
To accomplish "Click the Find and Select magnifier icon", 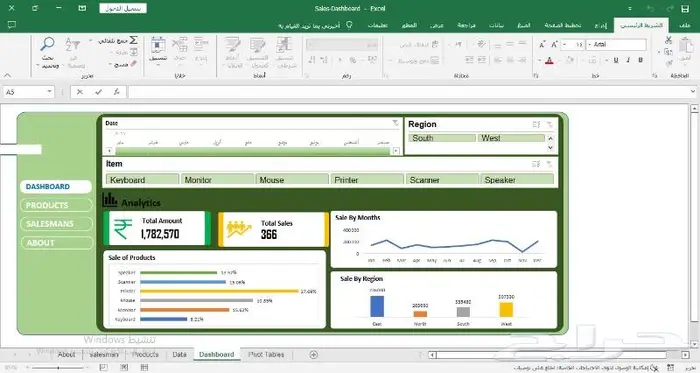I will (x=47, y=44).
